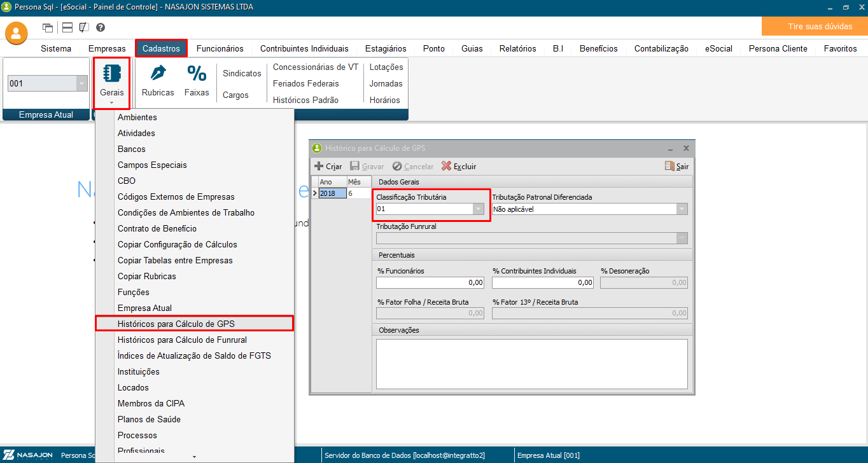Open the Rubricas pen icon

tap(158, 74)
